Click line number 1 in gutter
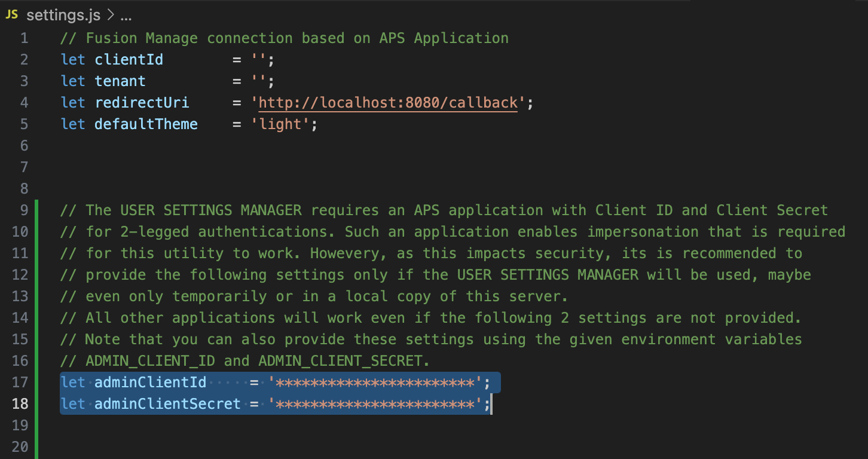Screen dimensions: 868x459 tap(24, 38)
